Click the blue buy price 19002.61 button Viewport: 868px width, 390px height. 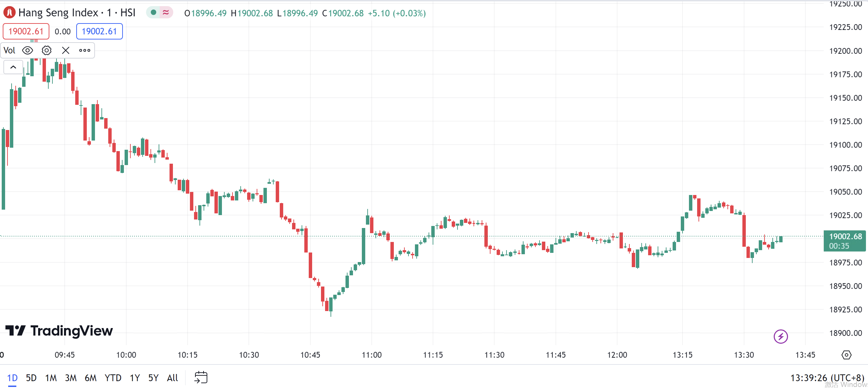[x=99, y=31]
